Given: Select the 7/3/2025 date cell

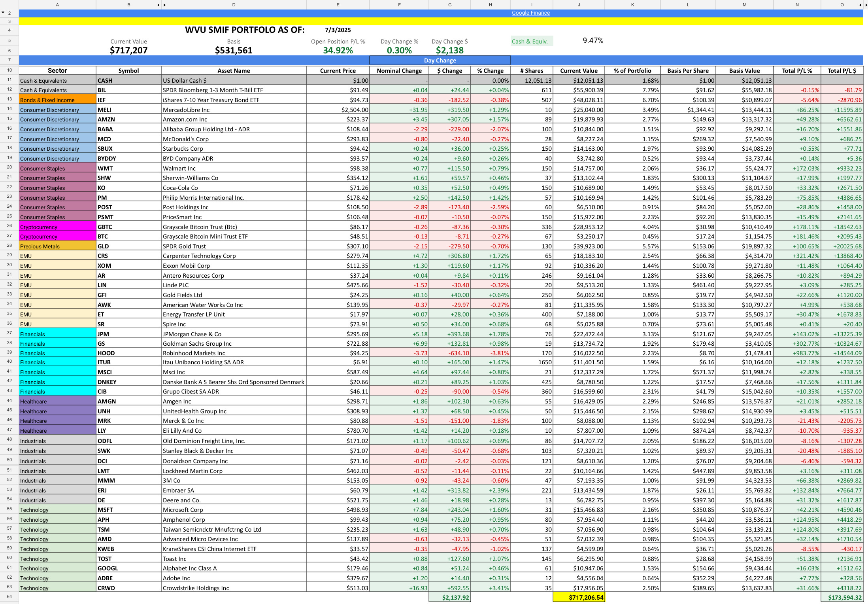Looking at the screenshot, I should [338, 30].
